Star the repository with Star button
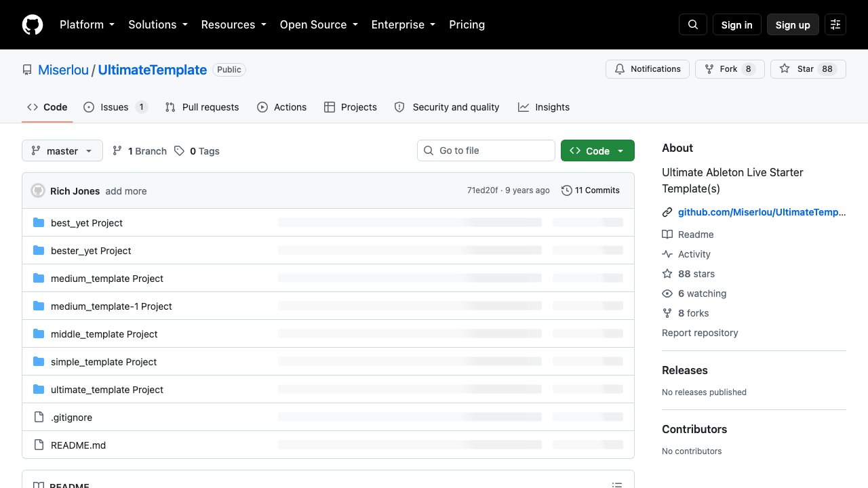Image resolution: width=868 pixels, height=488 pixels. 808,69
